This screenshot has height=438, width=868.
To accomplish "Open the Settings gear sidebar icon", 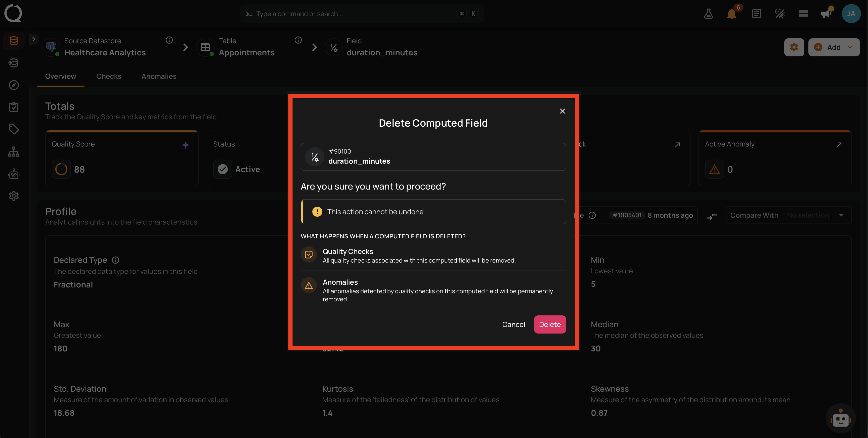I will tap(14, 196).
